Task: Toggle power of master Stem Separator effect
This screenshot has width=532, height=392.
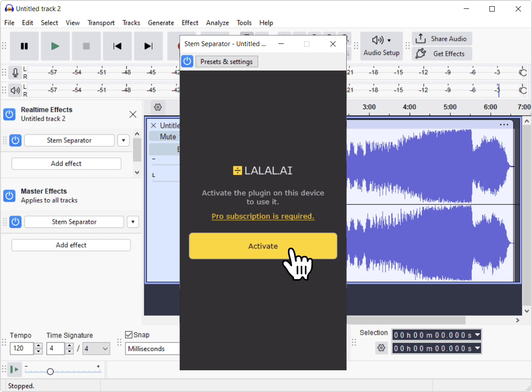Action: [16, 222]
